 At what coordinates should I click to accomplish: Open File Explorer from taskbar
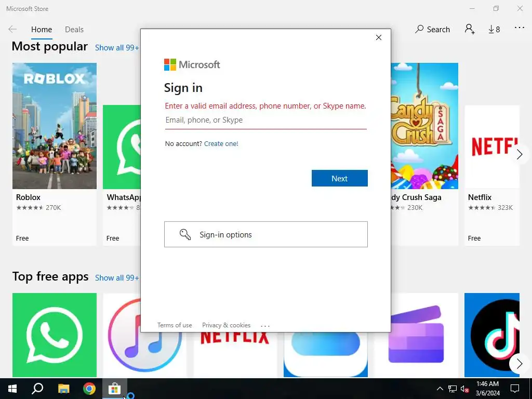point(63,389)
